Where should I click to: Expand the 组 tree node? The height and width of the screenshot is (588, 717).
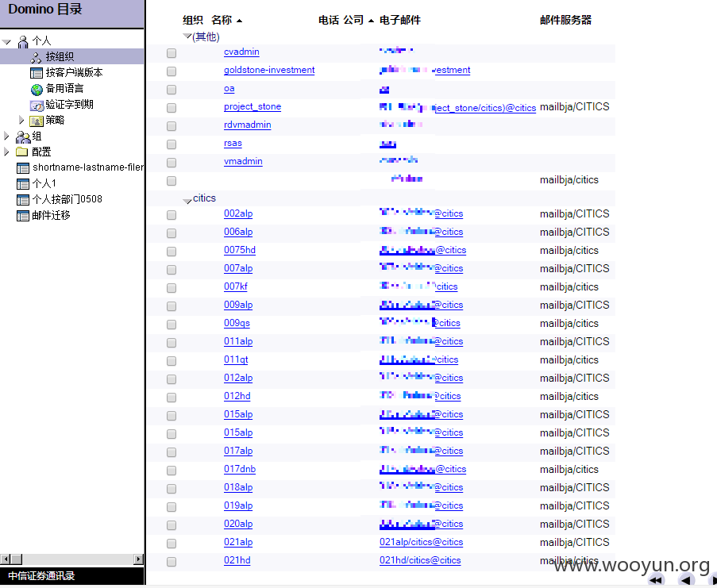[x=6, y=136]
